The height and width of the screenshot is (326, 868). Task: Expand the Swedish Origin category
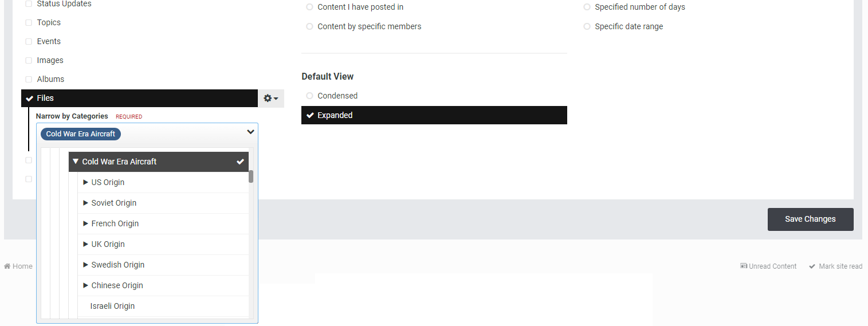[x=85, y=265]
